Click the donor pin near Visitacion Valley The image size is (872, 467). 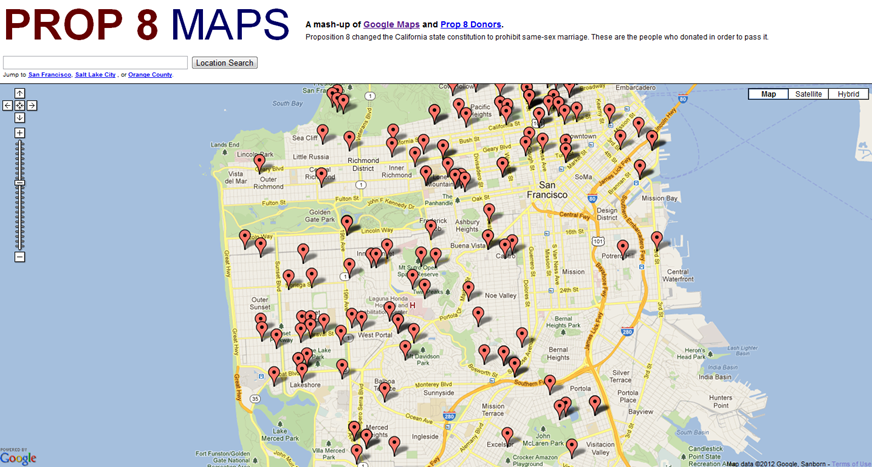coord(572,448)
